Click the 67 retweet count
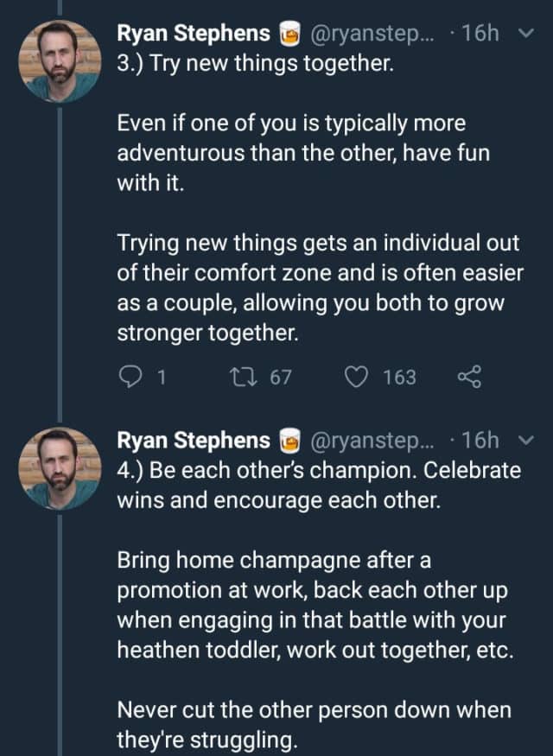 [281, 378]
